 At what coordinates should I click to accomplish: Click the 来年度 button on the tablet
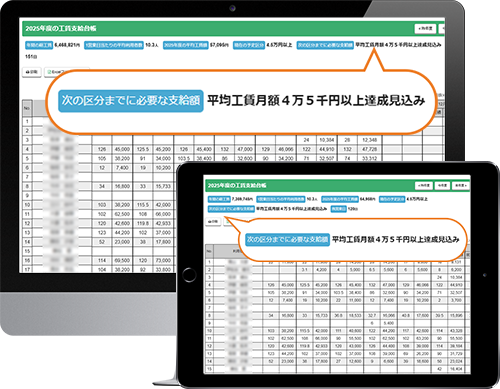pyautogui.click(x=460, y=185)
